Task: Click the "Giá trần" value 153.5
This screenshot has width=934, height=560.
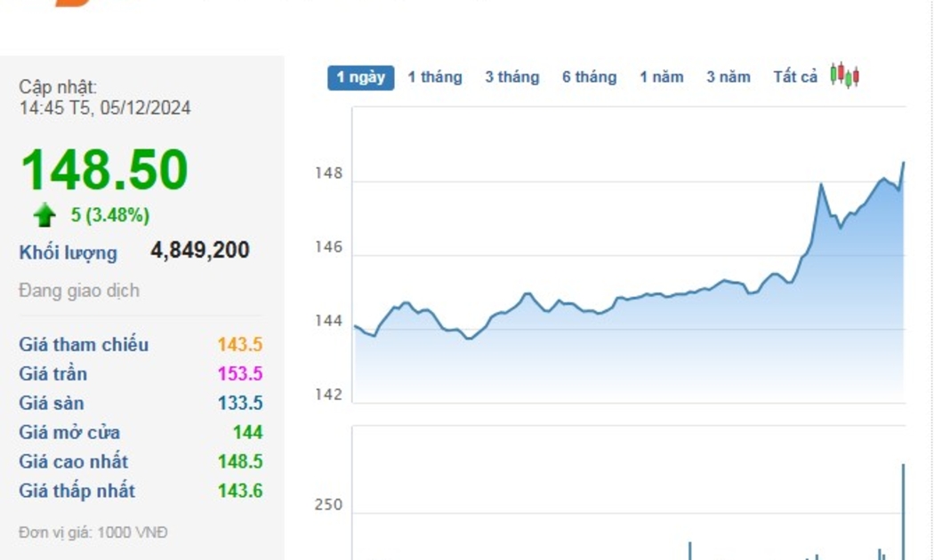Action: (x=240, y=374)
